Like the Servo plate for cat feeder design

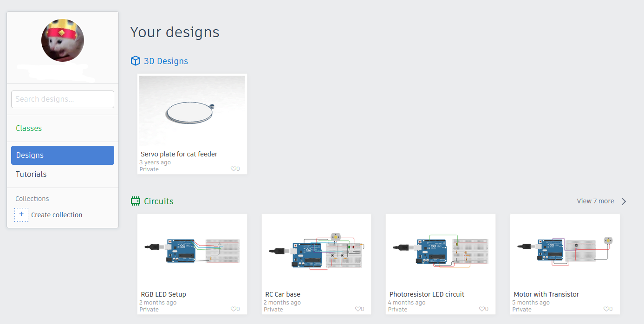point(234,169)
